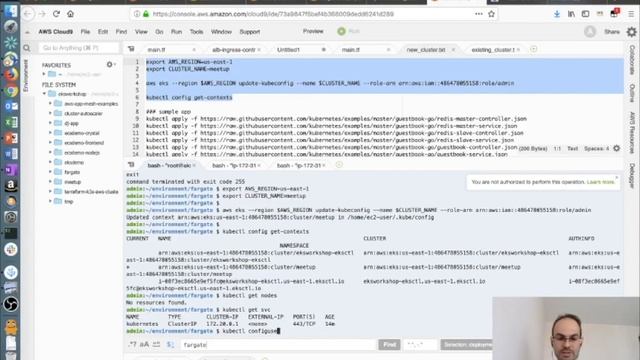Open the Debugger side panel
The image size is (640, 360).
[x=632, y=176]
